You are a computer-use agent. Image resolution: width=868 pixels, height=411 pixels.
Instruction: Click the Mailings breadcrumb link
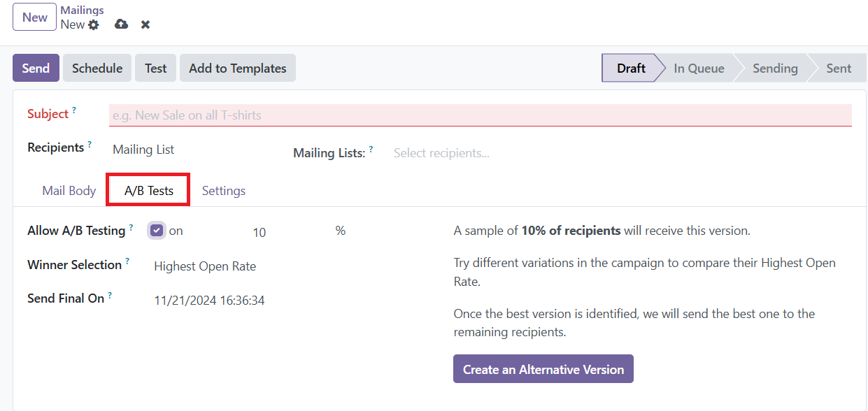pos(82,10)
